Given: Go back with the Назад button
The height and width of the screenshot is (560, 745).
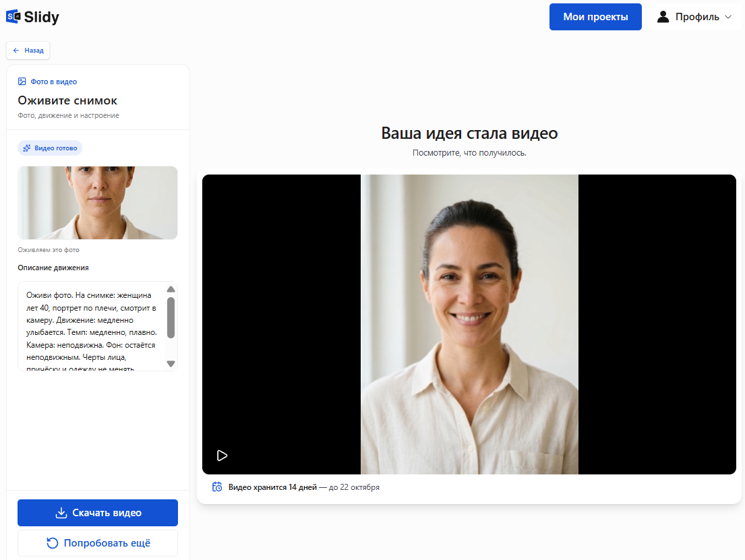Looking at the screenshot, I should click(28, 51).
